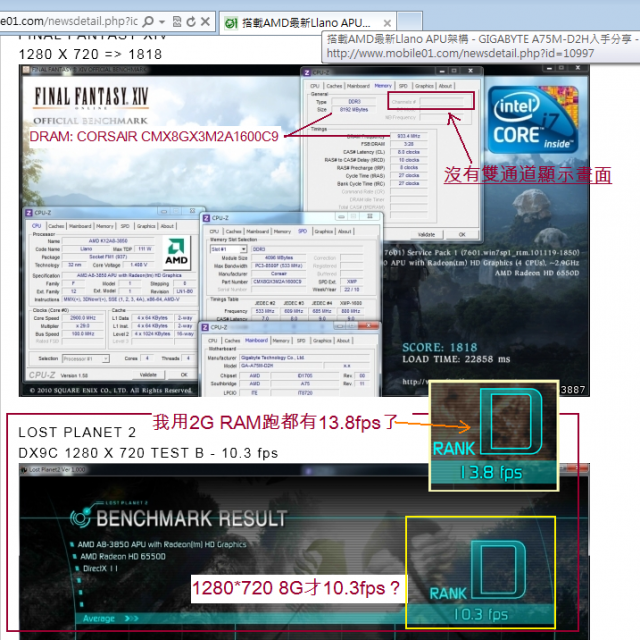Click the Intel Core i7 inside badge
This screenshot has width=640, height=640.
533,119
